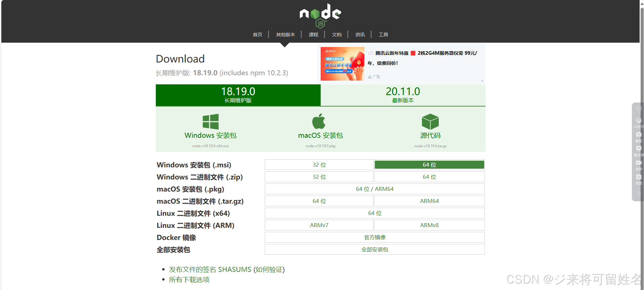Download macOS .tar.gz ARM64 binary
The image size is (644, 290).
(429, 201)
